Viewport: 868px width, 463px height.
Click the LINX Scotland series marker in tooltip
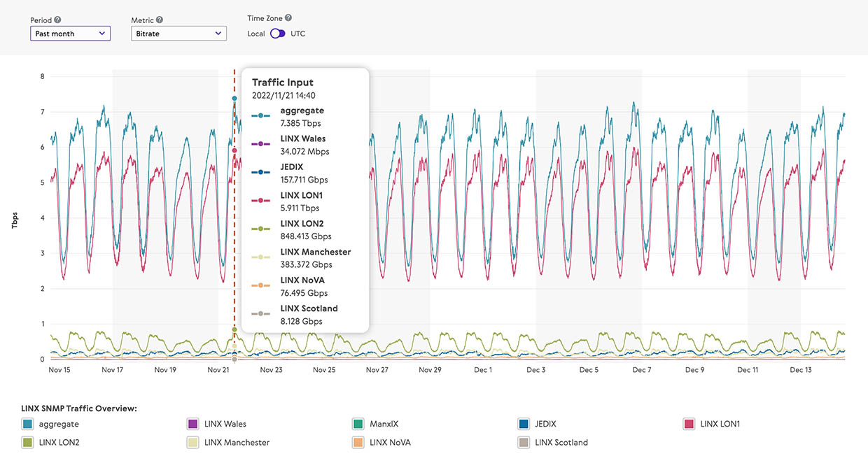(260, 313)
